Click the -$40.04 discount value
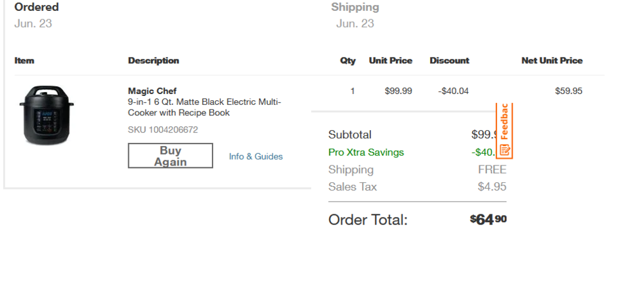 [453, 91]
